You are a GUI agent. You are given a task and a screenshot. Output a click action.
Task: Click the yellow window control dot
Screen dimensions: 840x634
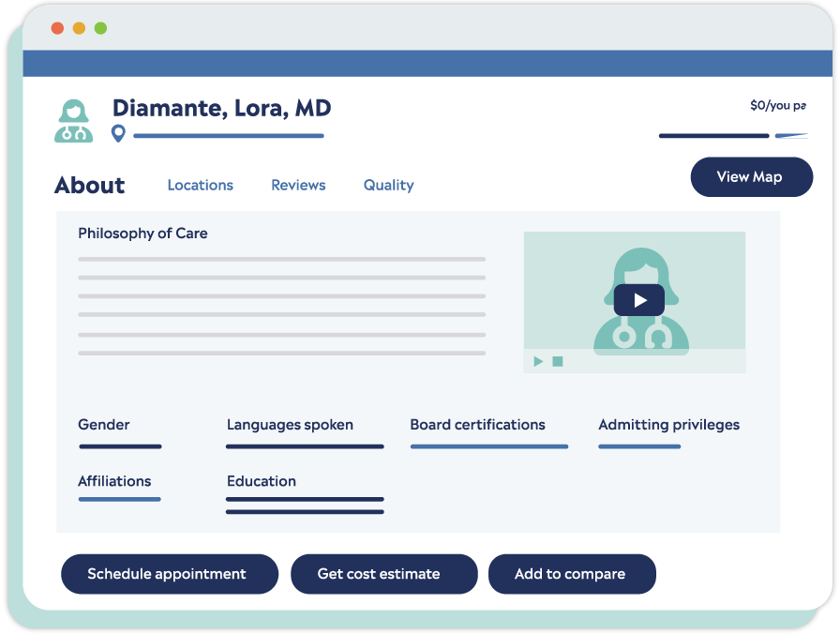click(x=77, y=29)
